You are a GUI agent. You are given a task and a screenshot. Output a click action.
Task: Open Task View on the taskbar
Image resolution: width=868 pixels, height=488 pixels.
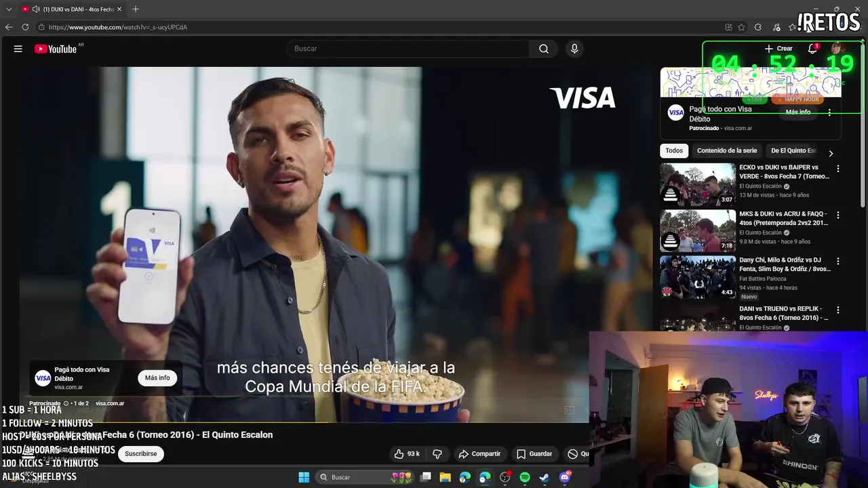coord(426,477)
